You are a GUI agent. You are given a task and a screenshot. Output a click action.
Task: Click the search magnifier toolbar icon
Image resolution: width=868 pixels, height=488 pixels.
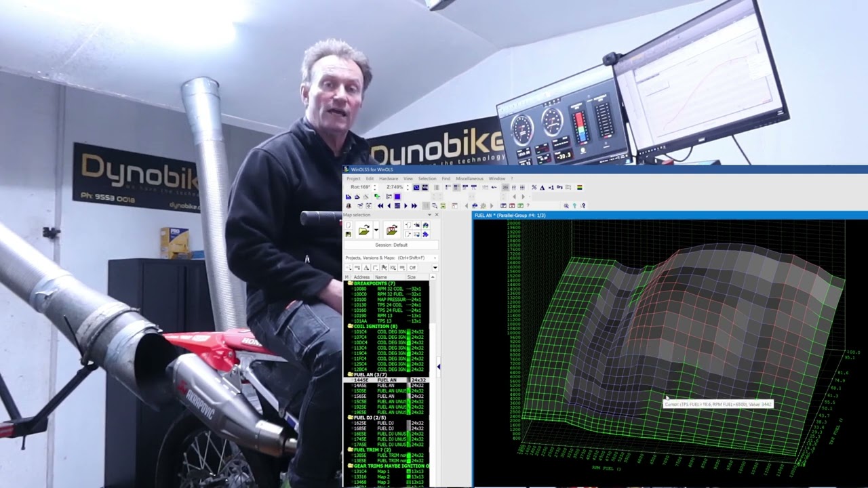(566, 205)
